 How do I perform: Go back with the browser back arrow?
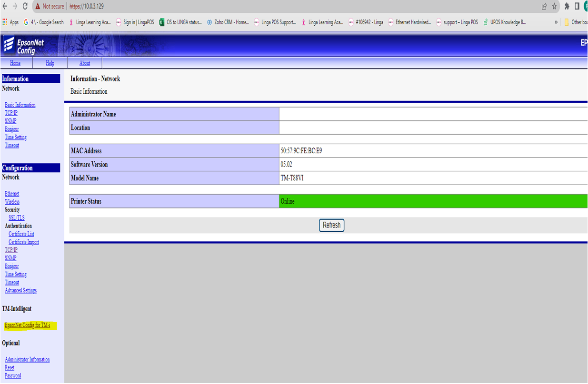pos(5,7)
